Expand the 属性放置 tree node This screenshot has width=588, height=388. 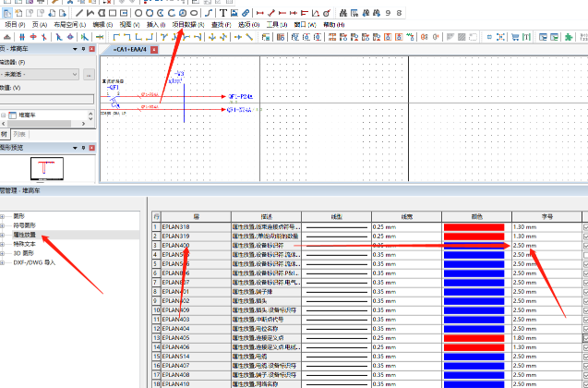5,236
